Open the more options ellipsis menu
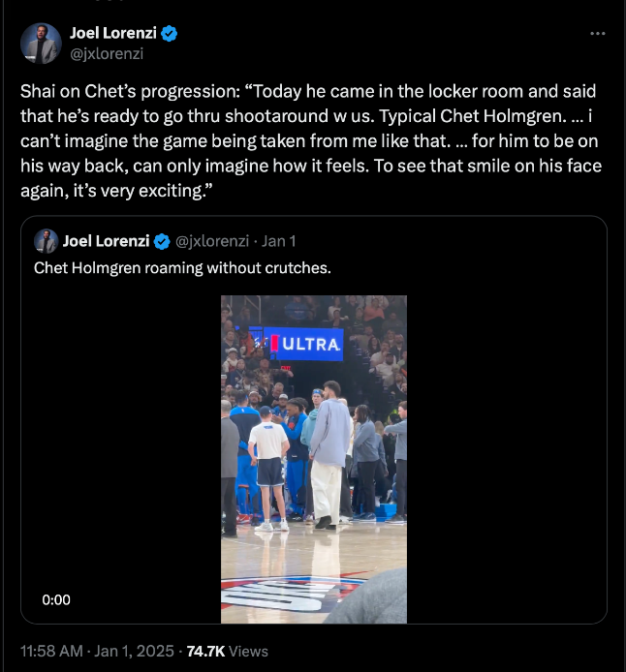Viewport: 626px width, 672px height. coord(598,34)
